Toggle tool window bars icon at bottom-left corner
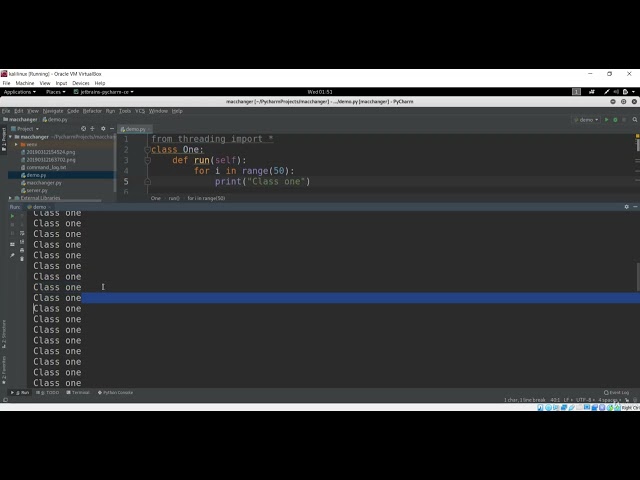This screenshot has width=640, height=480. (x=5, y=400)
